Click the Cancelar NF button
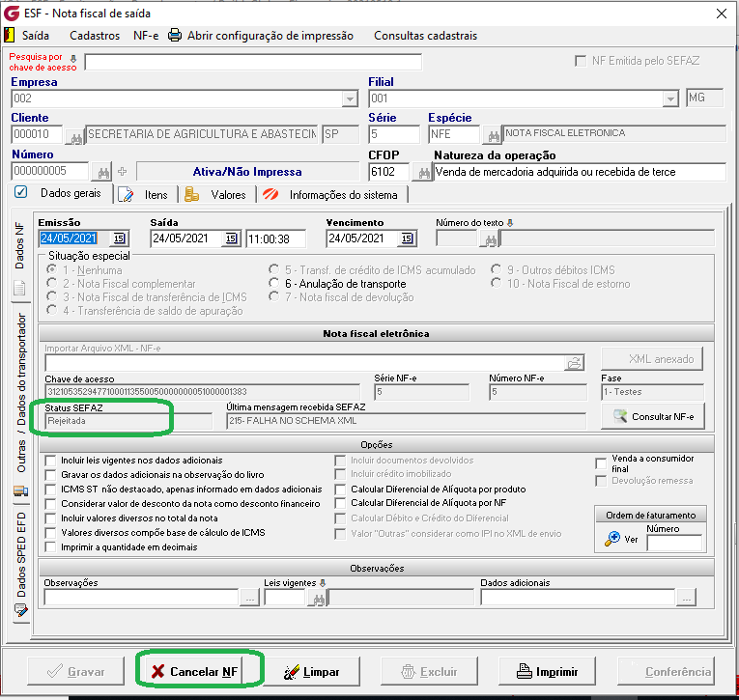 (x=193, y=671)
